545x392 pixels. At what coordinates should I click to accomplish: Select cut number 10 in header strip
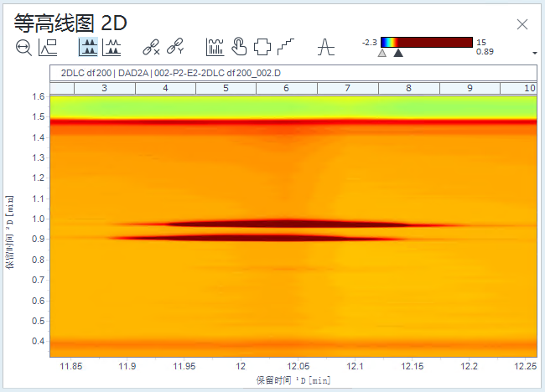point(518,88)
